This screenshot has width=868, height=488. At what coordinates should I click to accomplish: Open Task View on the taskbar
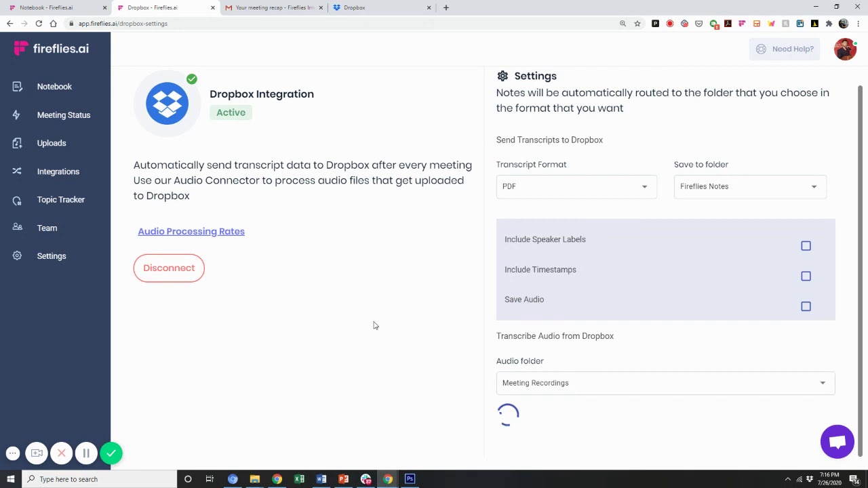coord(210,479)
